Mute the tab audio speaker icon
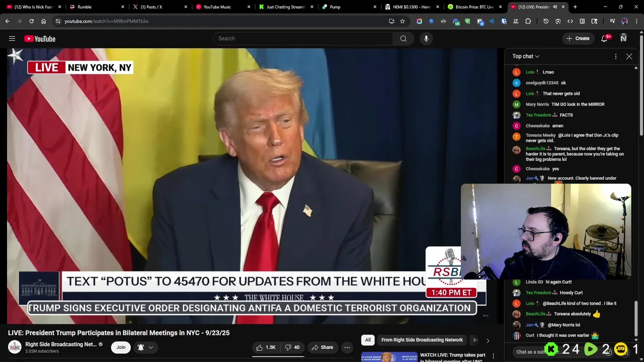Screen dimensions: 644x362 (x=555, y=7)
